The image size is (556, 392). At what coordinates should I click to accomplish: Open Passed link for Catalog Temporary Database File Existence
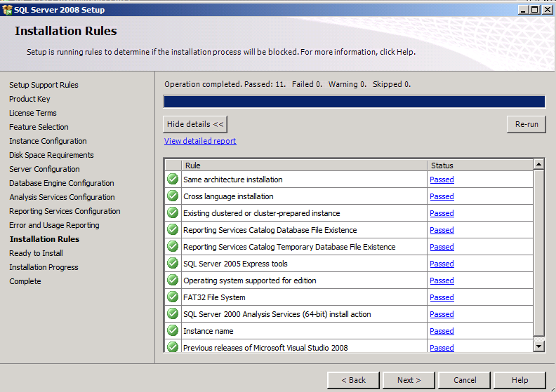(x=442, y=247)
